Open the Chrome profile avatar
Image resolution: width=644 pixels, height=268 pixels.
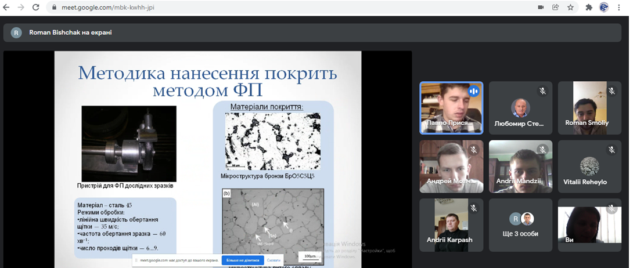[x=604, y=8]
